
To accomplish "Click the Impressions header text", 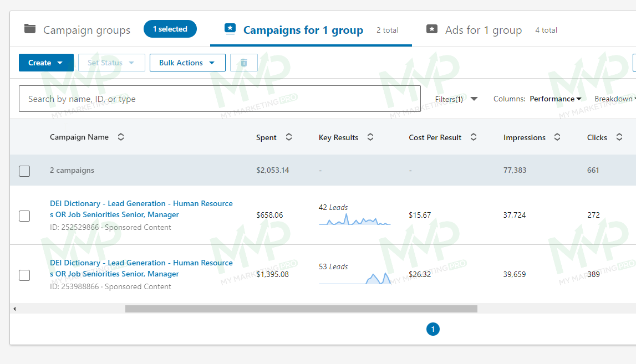I will (x=525, y=137).
